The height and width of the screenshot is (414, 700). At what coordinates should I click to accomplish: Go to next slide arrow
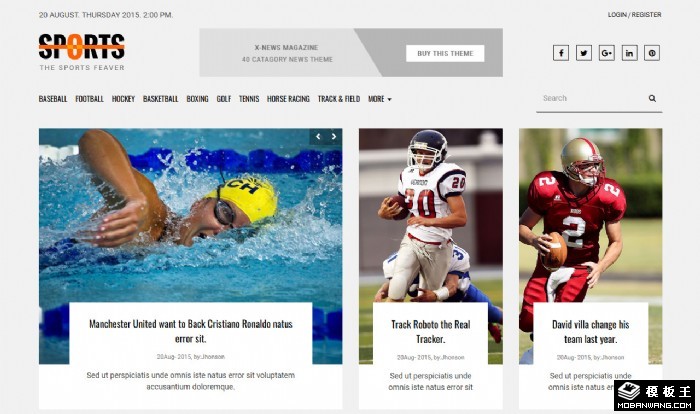334,137
